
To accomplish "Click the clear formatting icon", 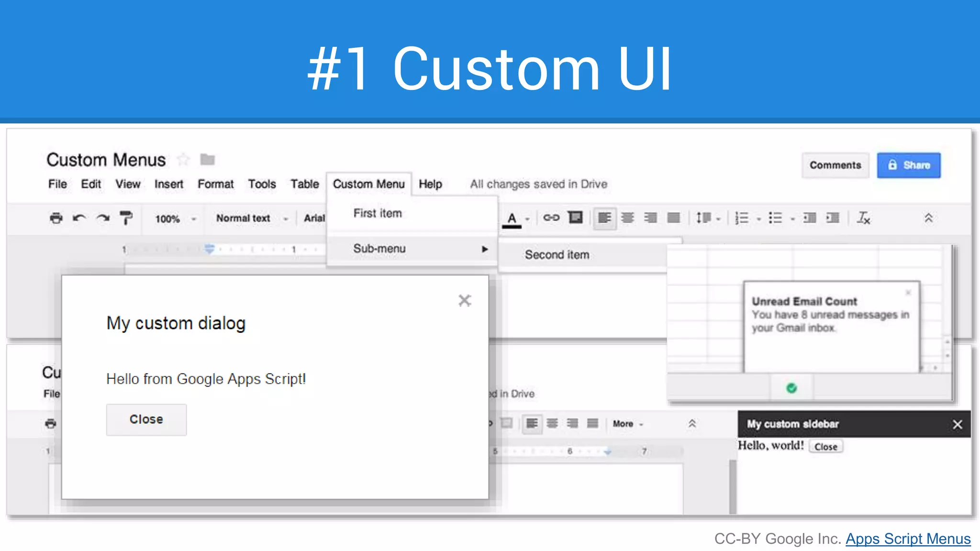I will tap(863, 218).
